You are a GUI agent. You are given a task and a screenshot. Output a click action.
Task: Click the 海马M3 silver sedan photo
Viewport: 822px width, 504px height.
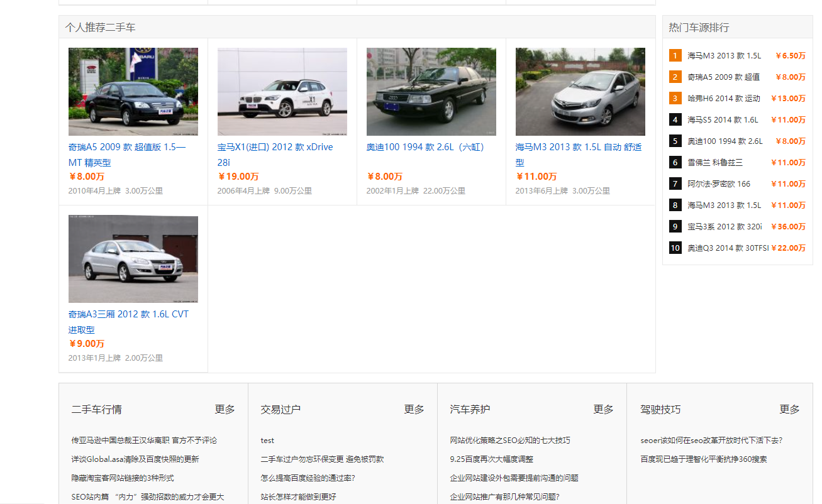[580, 91]
